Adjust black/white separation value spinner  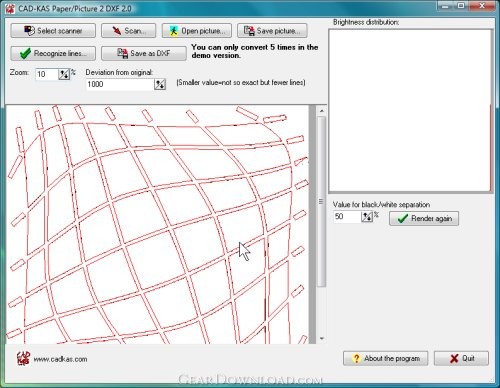[367, 217]
